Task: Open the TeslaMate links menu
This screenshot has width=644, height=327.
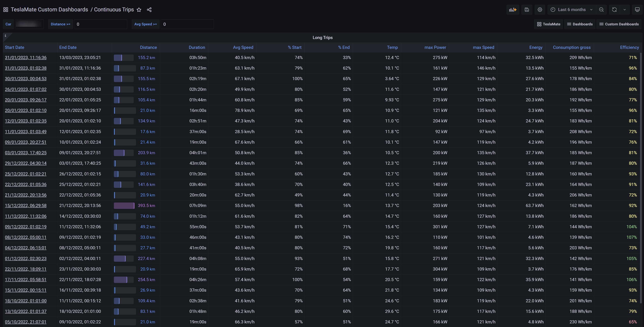Action: 549,24
